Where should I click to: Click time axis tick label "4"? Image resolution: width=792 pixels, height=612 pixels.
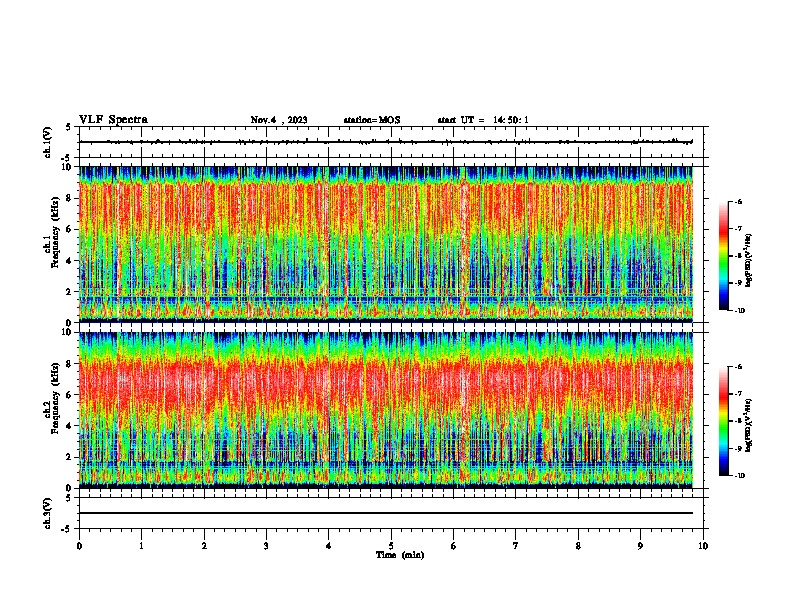[x=329, y=546]
